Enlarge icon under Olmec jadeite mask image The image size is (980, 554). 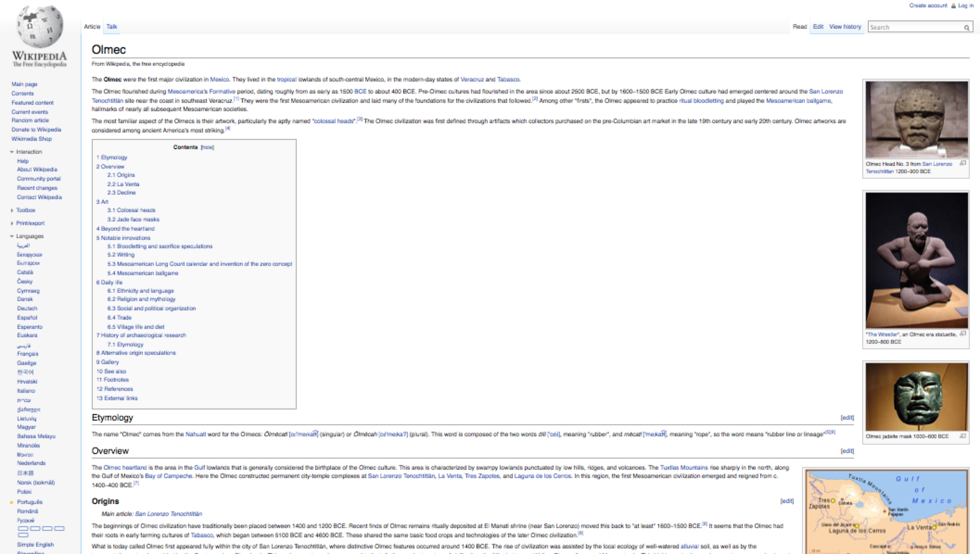point(963,436)
